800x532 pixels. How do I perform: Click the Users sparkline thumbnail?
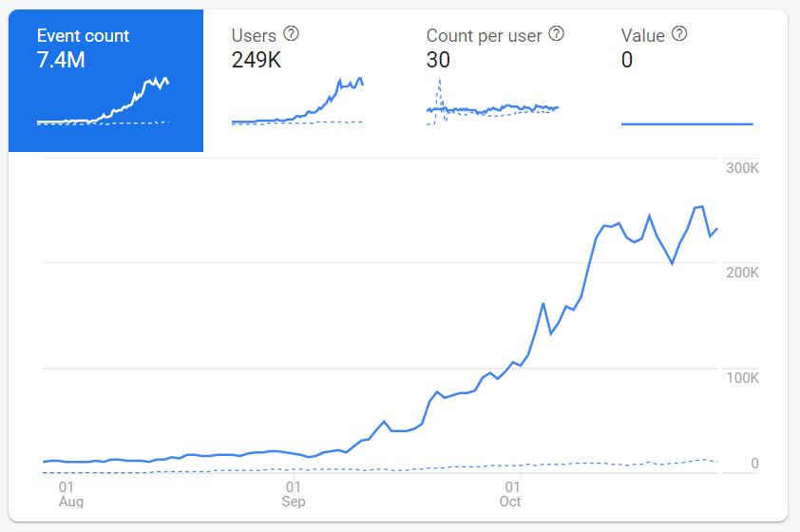297,101
